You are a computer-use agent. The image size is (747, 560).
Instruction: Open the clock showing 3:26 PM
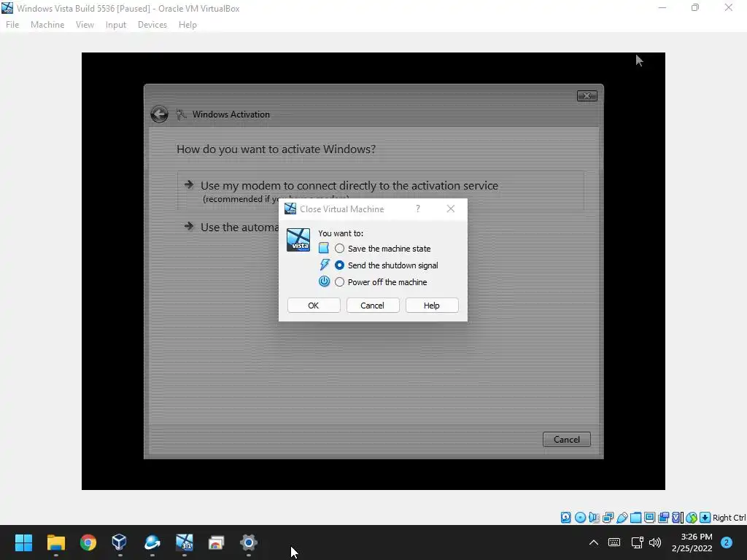click(x=692, y=542)
